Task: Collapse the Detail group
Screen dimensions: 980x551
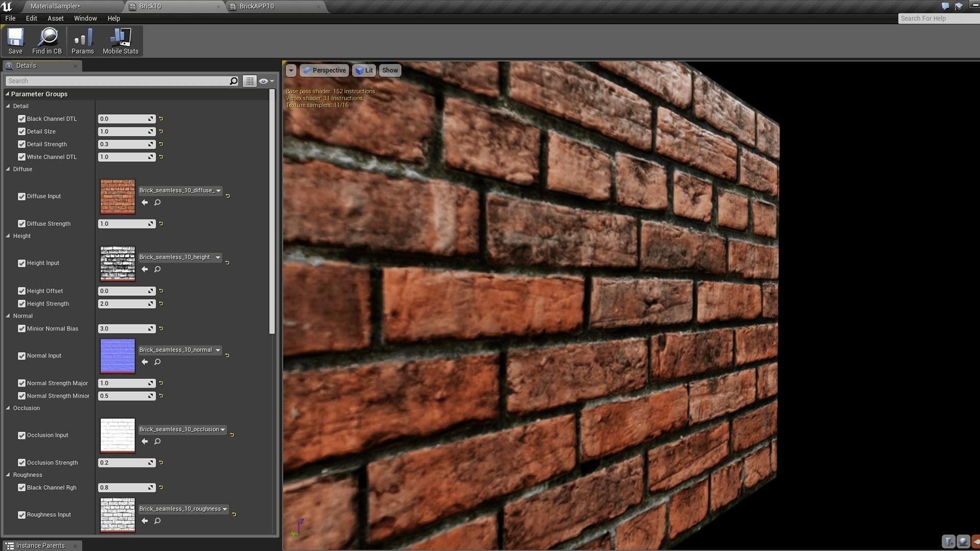Action: [x=8, y=106]
